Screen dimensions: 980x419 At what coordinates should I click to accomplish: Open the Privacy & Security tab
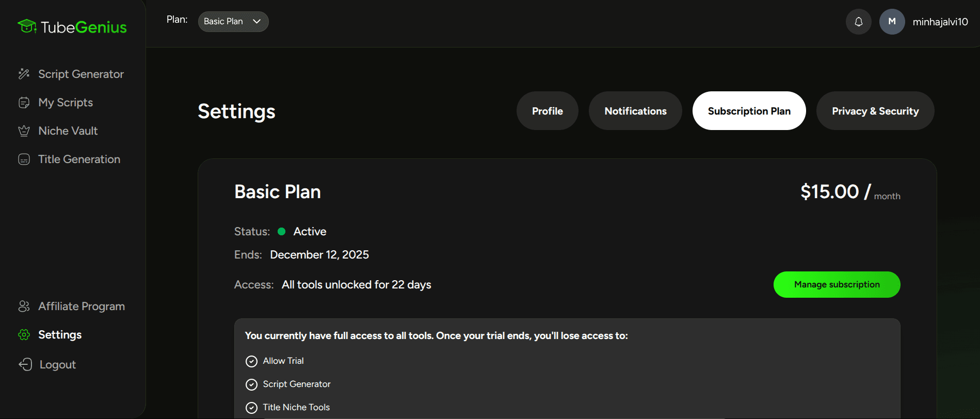(875, 111)
